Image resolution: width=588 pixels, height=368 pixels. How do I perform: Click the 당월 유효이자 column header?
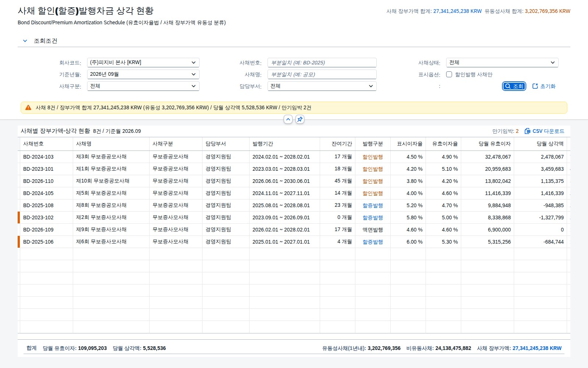[487, 144]
